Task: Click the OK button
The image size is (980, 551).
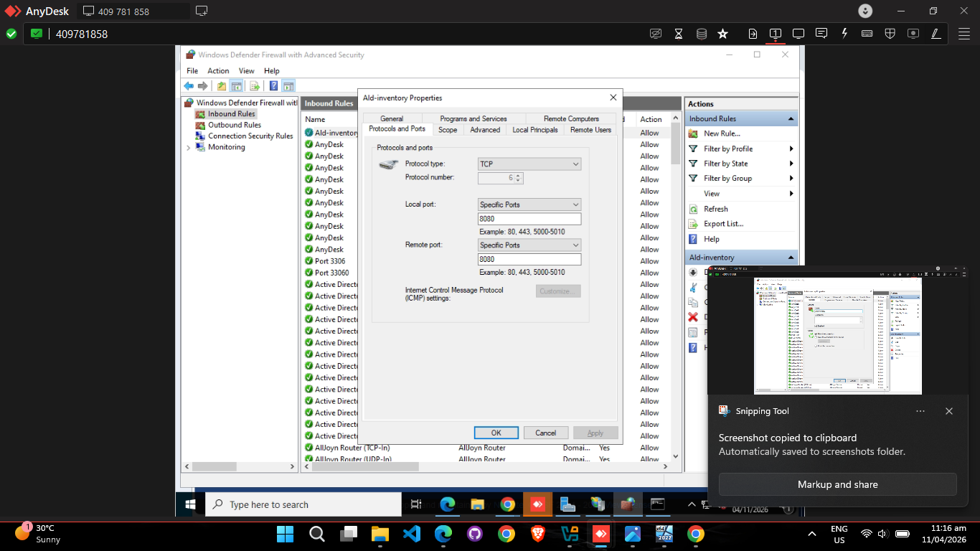Action: 496,433
